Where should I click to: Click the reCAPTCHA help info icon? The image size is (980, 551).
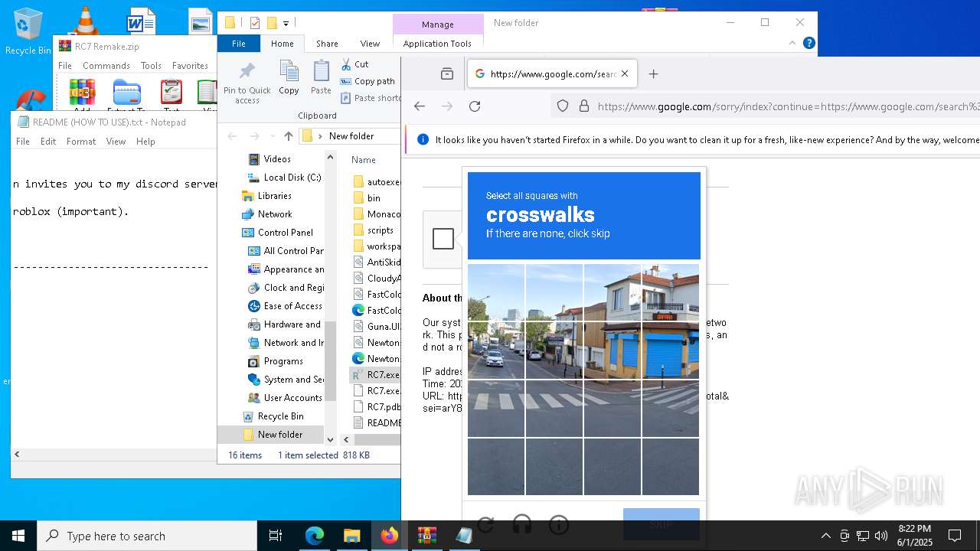click(x=559, y=525)
